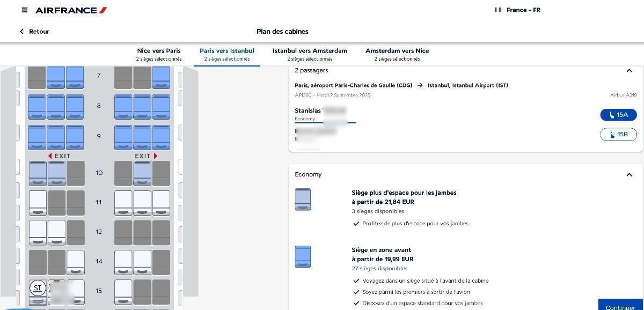Click the Plan des cabines page title
This screenshot has height=310, width=644.
point(282,32)
